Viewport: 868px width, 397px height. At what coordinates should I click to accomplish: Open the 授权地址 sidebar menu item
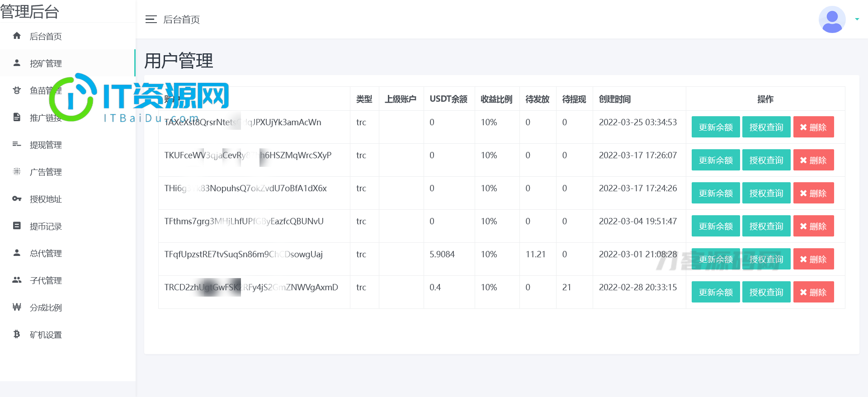[67, 199]
